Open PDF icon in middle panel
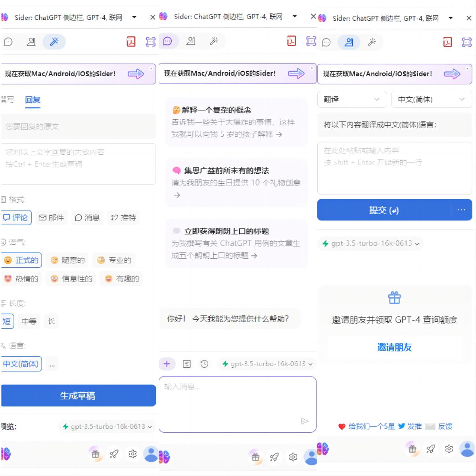Viewport: 476px width, 476px height. (x=292, y=41)
